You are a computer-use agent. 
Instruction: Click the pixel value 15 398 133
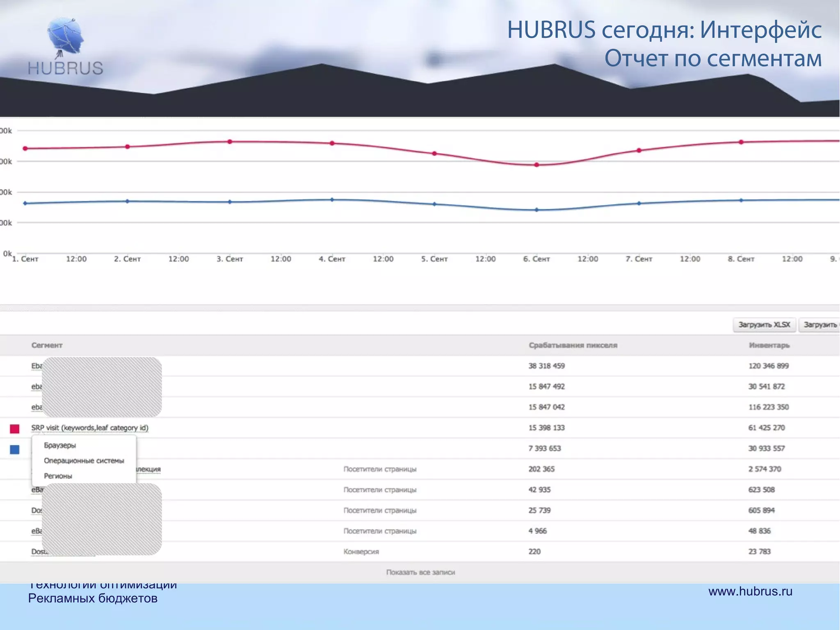pyautogui.click(x=546, y=428)
